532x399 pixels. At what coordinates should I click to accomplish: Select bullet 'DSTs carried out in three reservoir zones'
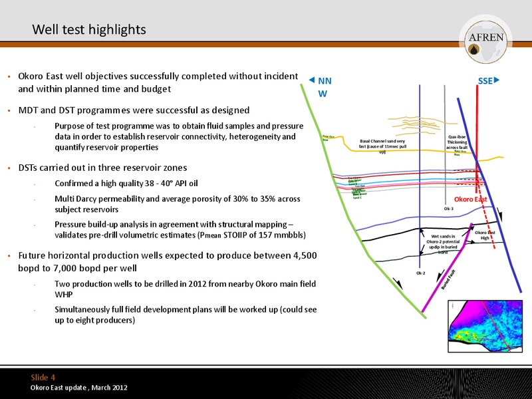[102, 168]
